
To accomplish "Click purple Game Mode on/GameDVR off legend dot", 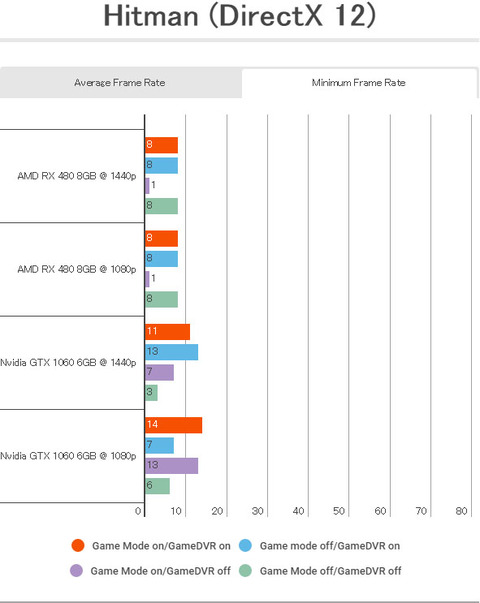I will 77,570.
